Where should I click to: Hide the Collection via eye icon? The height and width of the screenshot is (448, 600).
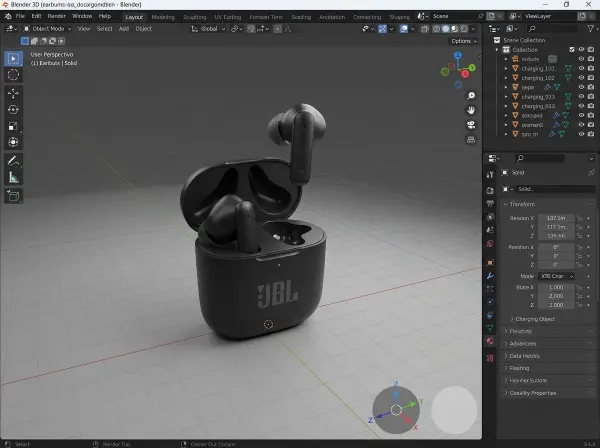(581, 49)
